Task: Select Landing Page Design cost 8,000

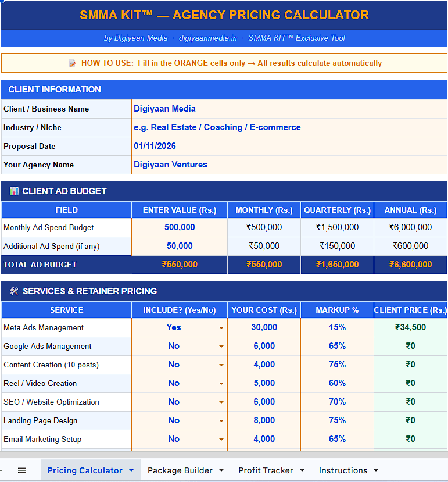Action: pyautogui.click(x=264, y=420)
